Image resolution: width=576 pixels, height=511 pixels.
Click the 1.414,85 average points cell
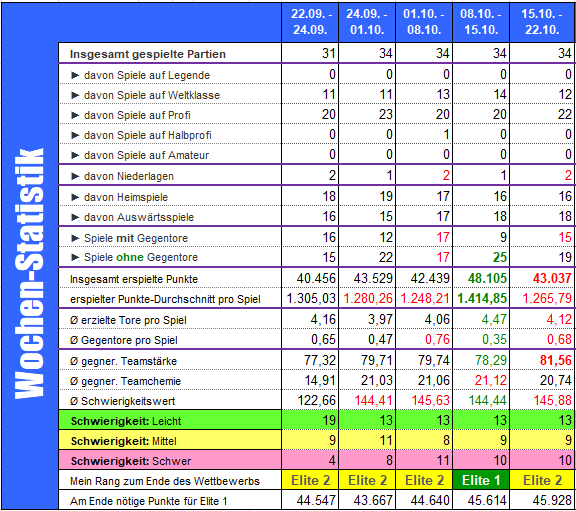click(481, 298)
